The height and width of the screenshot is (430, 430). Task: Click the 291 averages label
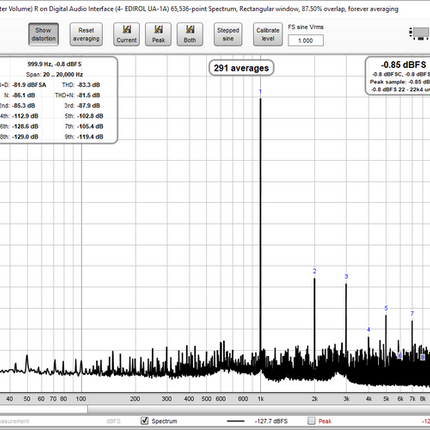(x=241, y=68)
